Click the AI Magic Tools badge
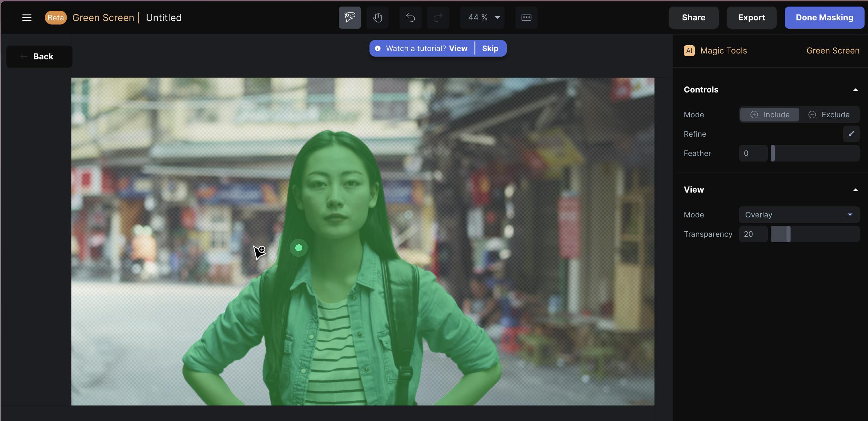The image size is (868, 421). pyautogui.click(x=689, y=51)
